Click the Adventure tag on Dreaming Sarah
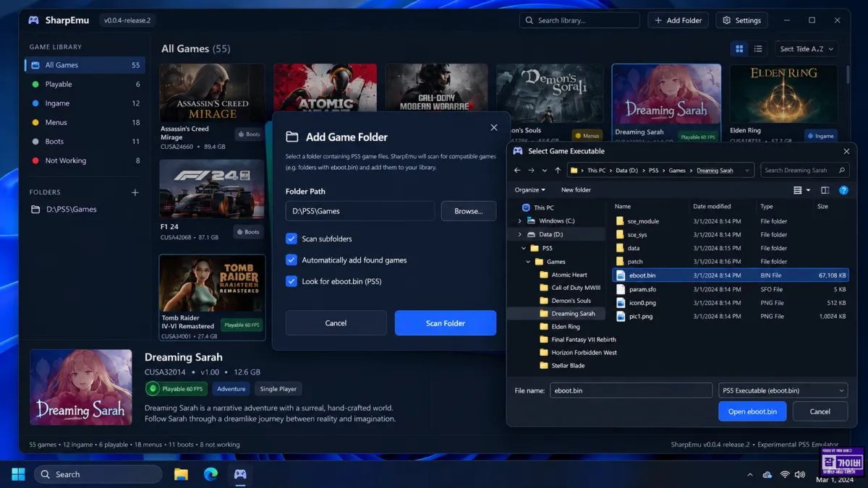Image resolution: width=868 pixels, height=488 pixels. [x=231, y=389]
